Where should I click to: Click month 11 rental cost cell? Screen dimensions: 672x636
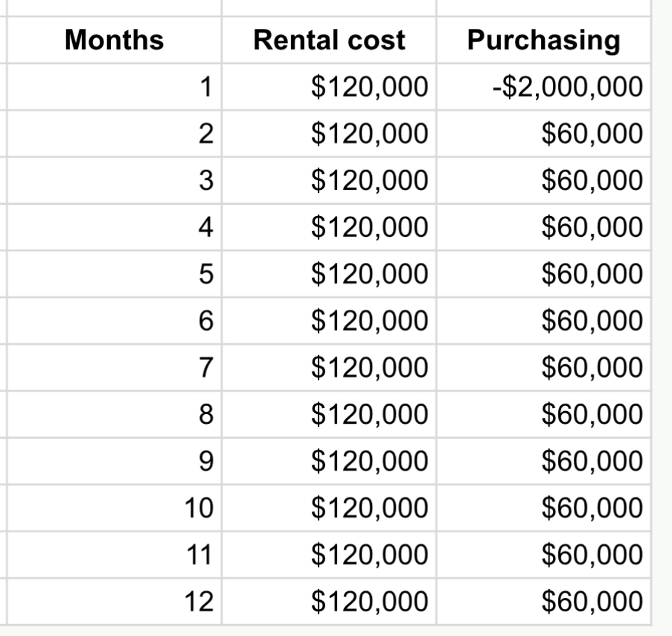click(329, 554)
